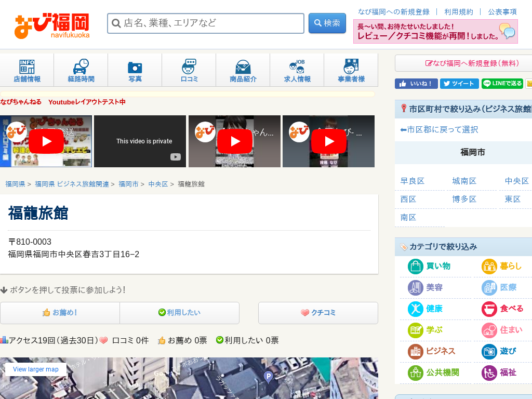Image resolution: width=532 pixels, height=399 pixels.
Task: Click the 利用したい vote button
Action: [x=179, y=313]
